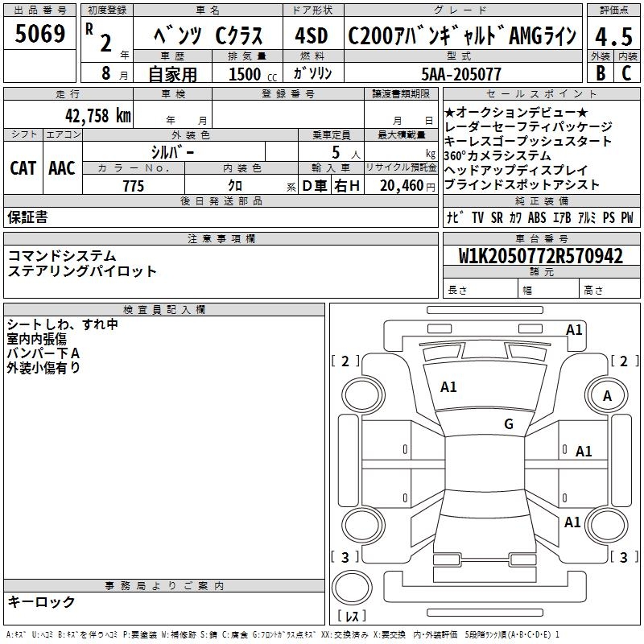Click the spare tire circle labeled レス
This screenshot has height=644, width=644.
coord(352,588)
